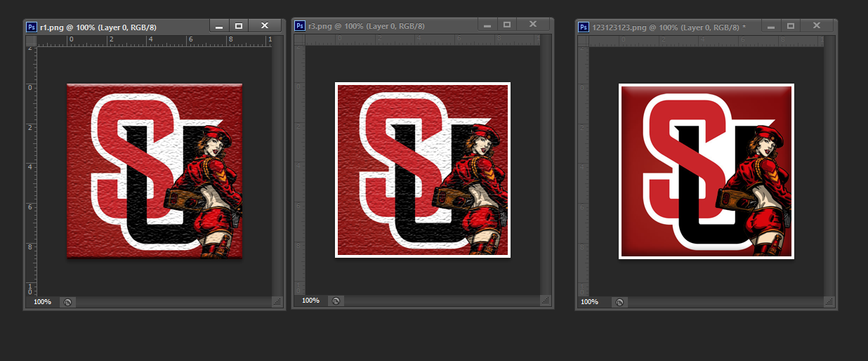Minimize the r1.png document window
This screenshot has width=868, height=361.
(219, 26)
